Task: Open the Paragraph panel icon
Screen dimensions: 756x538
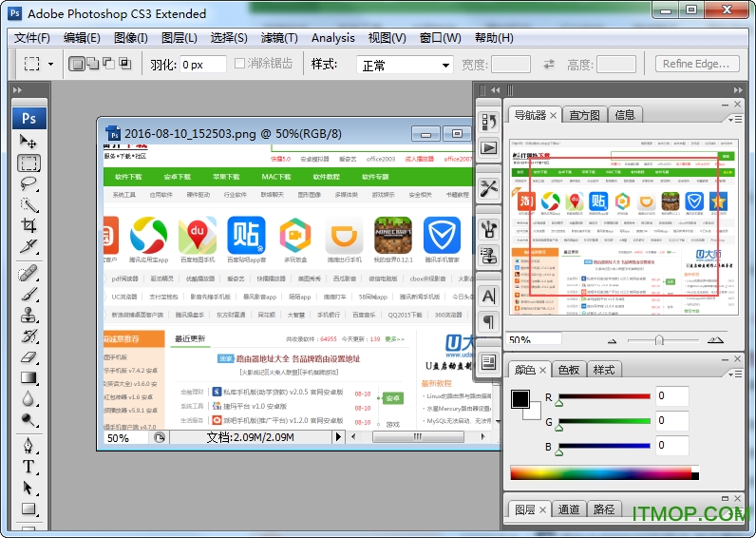Action: tap(488, 322)
